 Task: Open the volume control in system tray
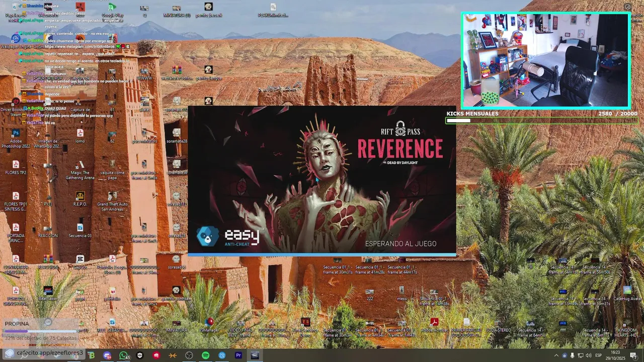[589, 355]
